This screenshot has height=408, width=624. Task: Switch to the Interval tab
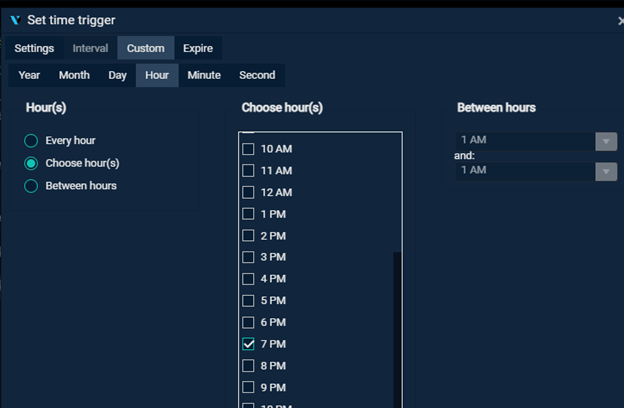pyautogui.click(x=90, y=48)
